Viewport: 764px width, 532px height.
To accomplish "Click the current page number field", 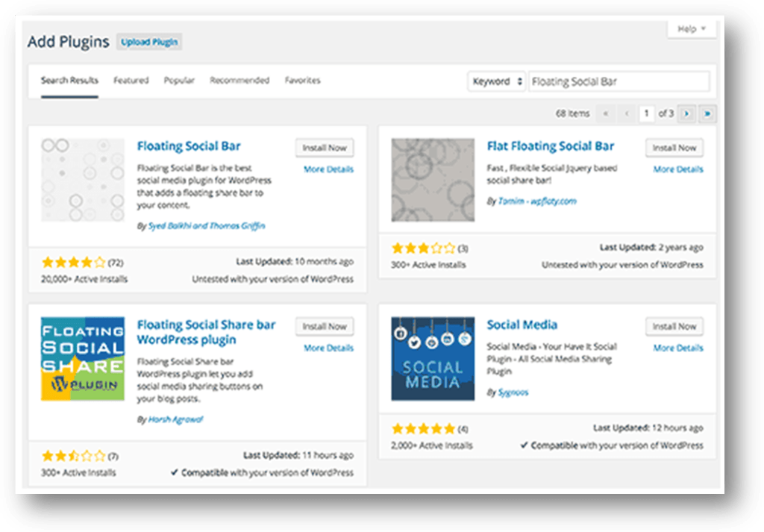I will [x=647, y=113].
